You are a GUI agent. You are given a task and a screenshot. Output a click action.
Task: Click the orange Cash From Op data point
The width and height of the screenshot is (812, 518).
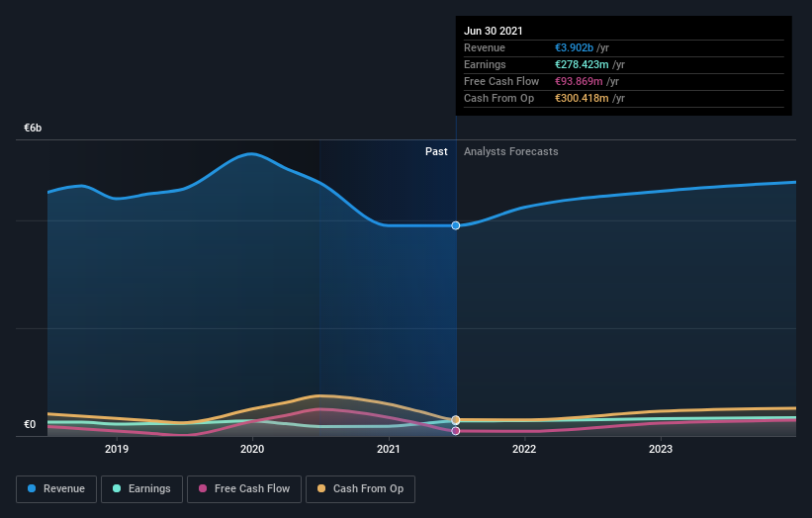click(456, 420)
